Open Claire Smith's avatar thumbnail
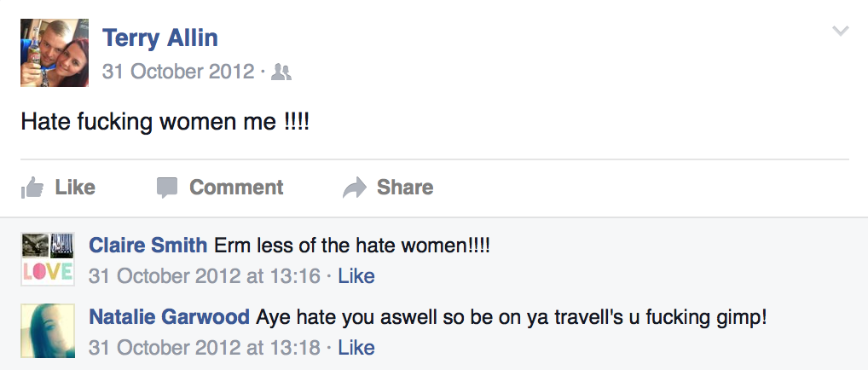 (48, 259)
